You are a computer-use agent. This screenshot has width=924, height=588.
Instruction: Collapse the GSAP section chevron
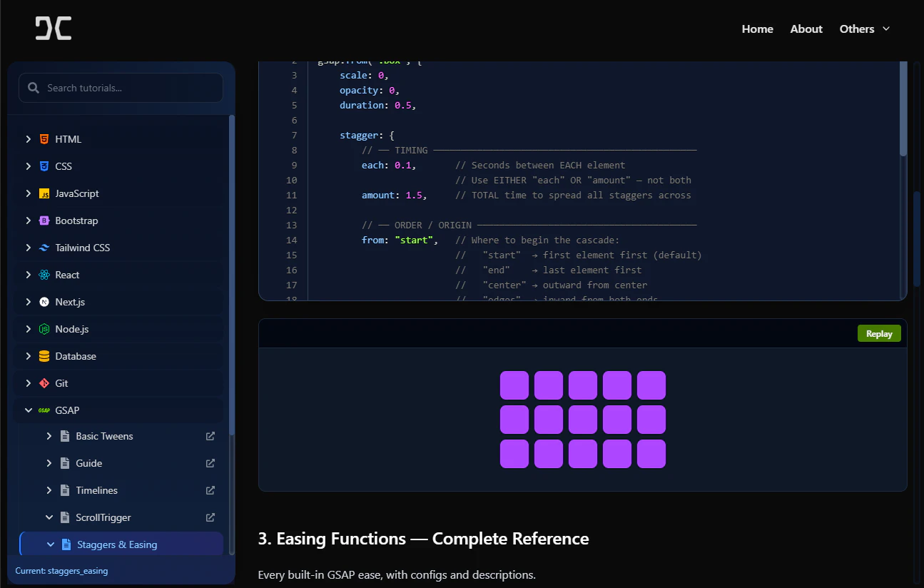29,410
